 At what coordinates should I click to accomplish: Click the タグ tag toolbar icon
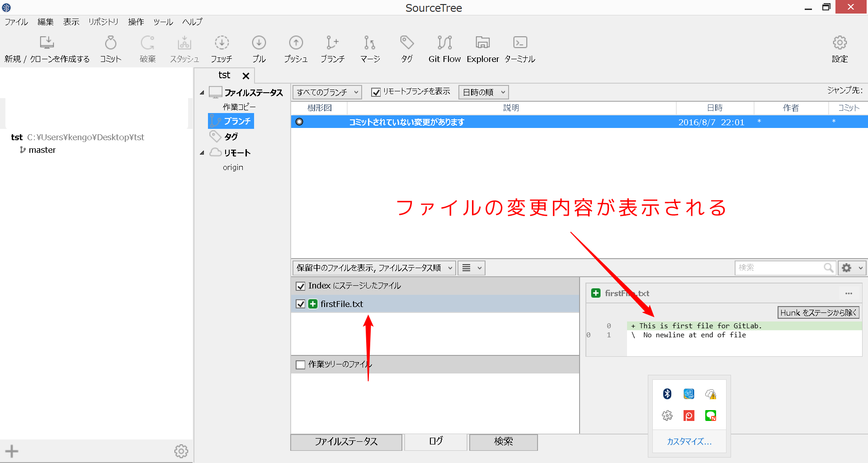(x=407, y=43)
